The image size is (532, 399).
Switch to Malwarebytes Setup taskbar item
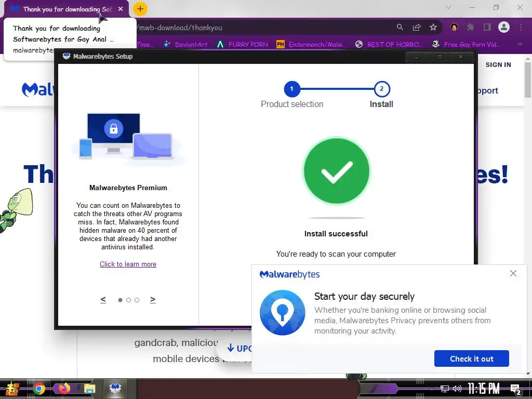(x=115, y=389)
